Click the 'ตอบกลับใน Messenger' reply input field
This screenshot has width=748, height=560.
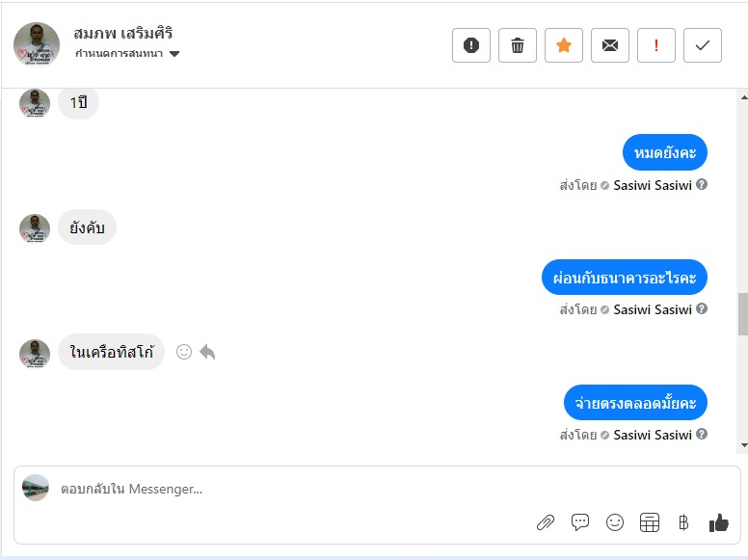[289, 489]
